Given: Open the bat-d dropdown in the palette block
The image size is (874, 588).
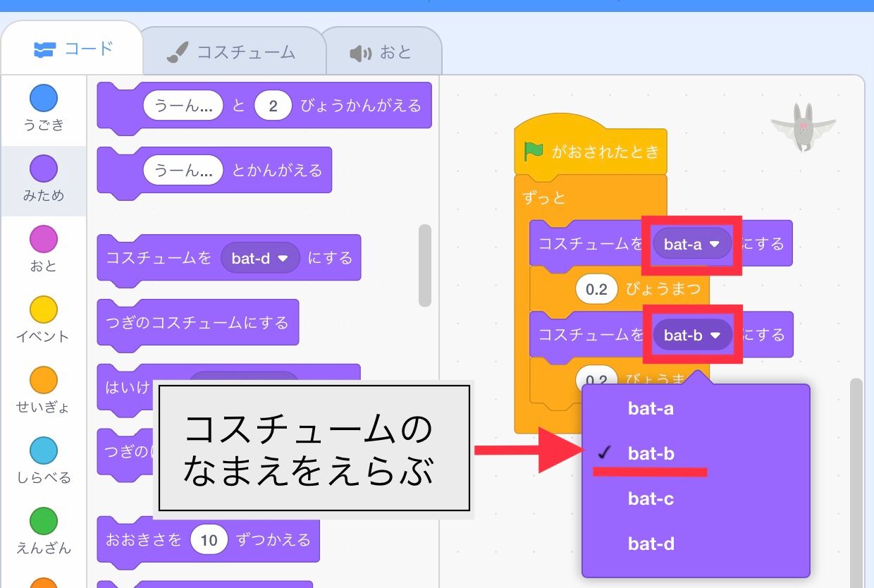Looking at the screenshot, I should click(x=259, y=258).
